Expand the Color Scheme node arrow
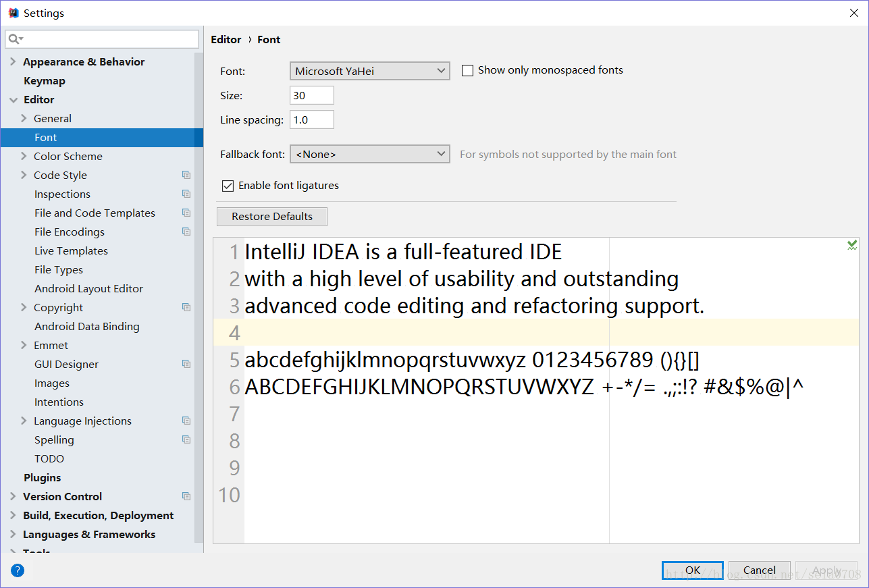The image size is (869, 588). [x=24, y=156]
